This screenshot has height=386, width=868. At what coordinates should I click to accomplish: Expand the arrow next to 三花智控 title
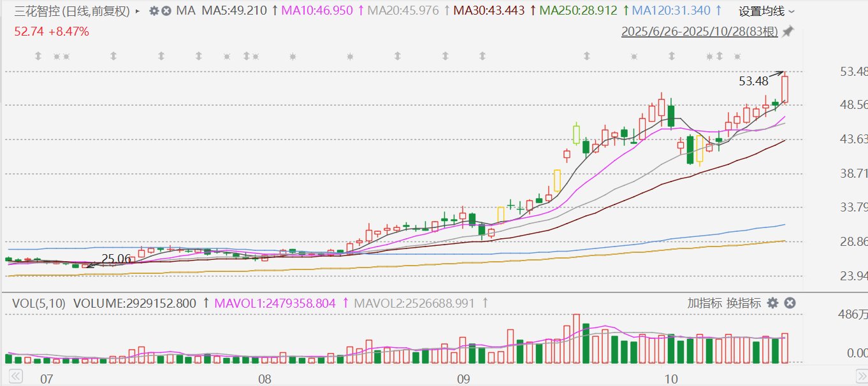point(138,11)
